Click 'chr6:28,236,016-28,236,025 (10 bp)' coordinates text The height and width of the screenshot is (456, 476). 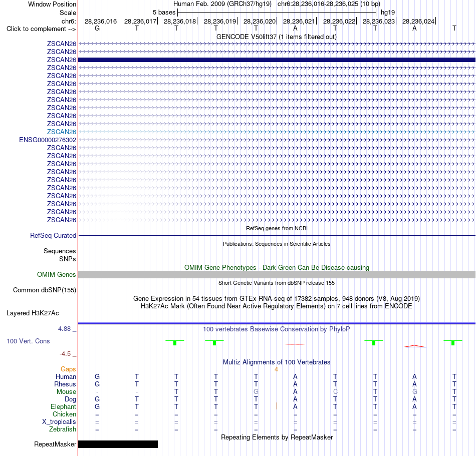tap(329, 4)
